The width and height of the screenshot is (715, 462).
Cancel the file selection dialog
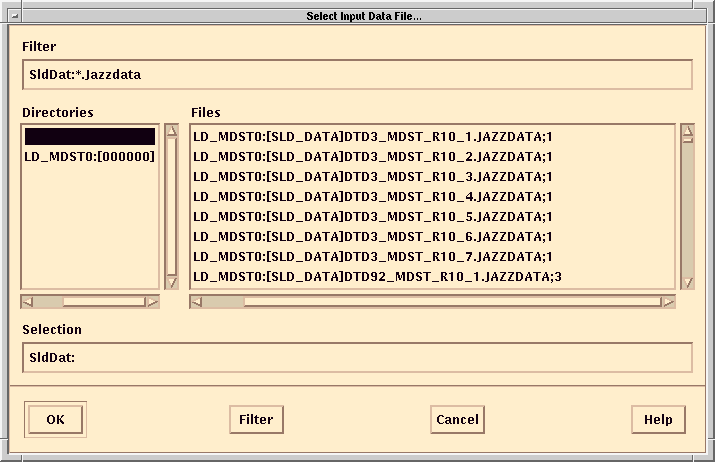click(457, 420)
